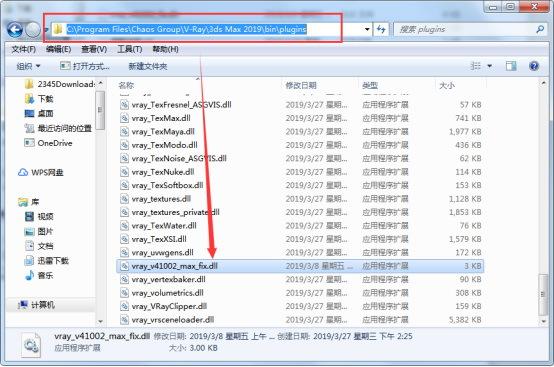Select 计算机 in the navigation pane
554x367 pixels.
click(37, 304)
